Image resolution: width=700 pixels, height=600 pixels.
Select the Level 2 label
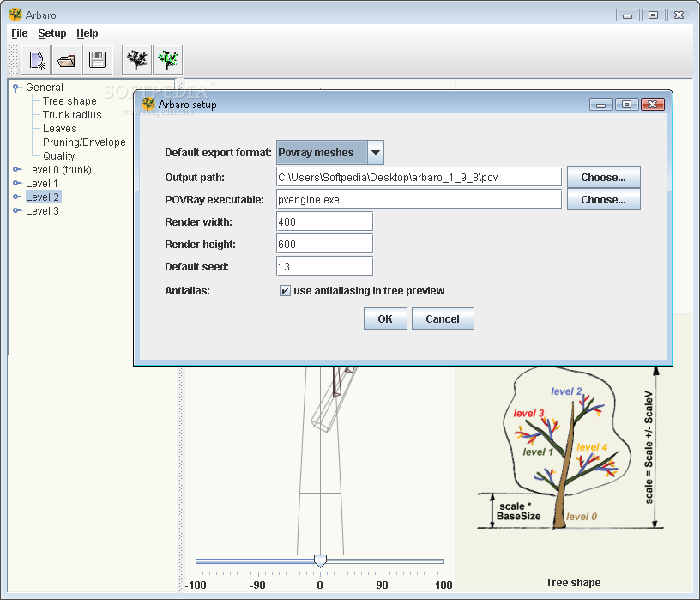click(x=43, y=197)
